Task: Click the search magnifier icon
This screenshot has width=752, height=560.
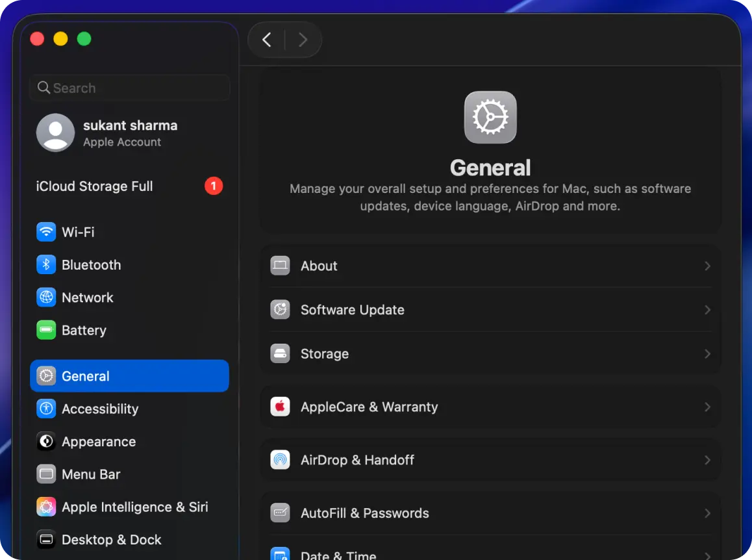Action: pyautogui.click(x=44, y=87)
